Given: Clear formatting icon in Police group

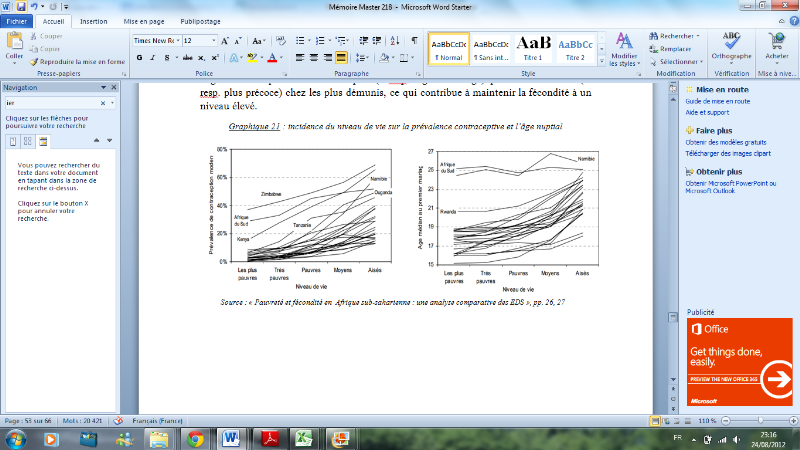Looking at the screenshot, I should (x=281, y=41).
